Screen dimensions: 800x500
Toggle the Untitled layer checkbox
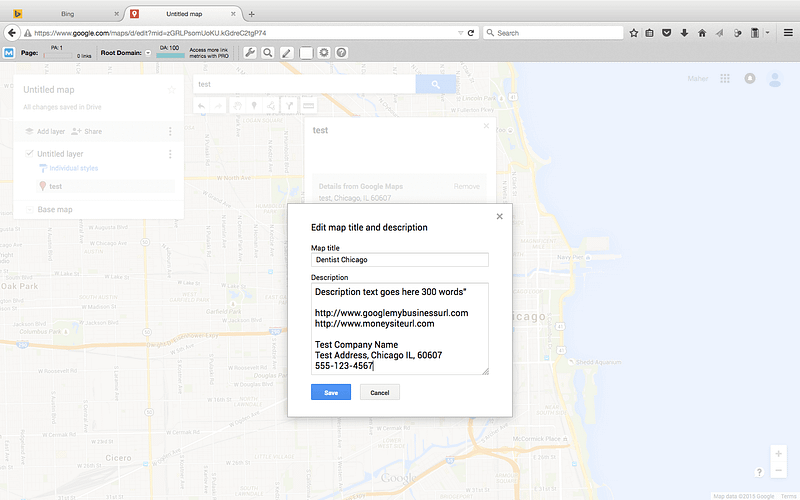click(30, 153)
